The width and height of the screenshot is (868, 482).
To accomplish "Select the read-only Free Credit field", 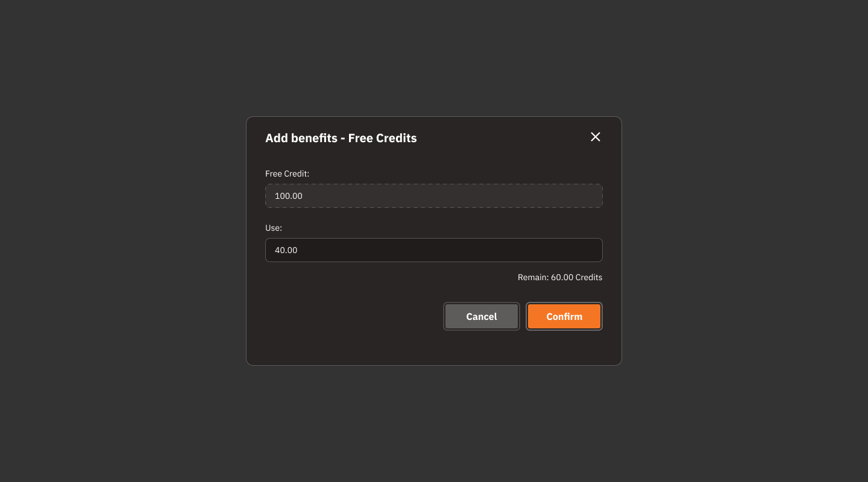I will pyautogui.click(x=434, y=196).
